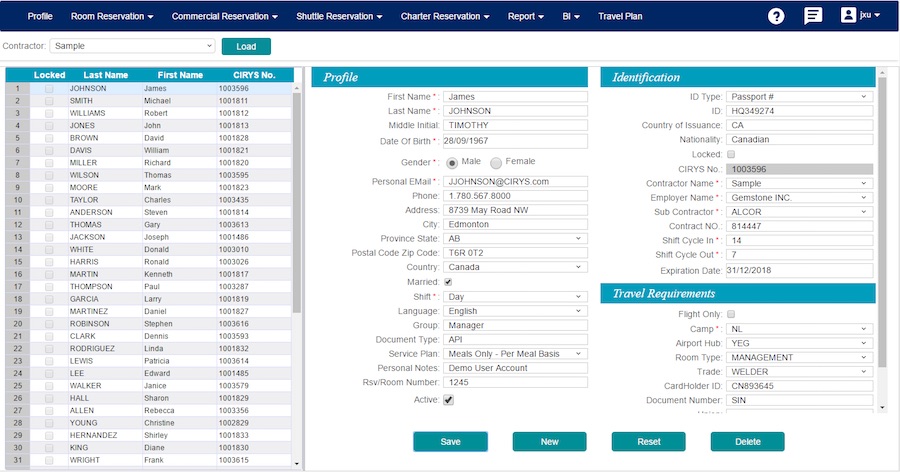The height and width of the screenshot is (472, 900).
Task: Open the jxu user account menu
Action: pyautogui.click(x=859, y=16)
